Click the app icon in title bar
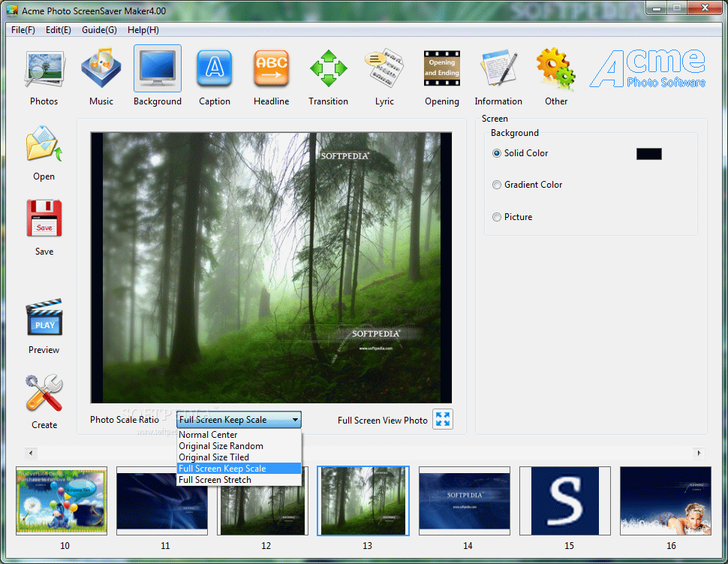This screenshot has width=728, height=564. pos(12,11)
